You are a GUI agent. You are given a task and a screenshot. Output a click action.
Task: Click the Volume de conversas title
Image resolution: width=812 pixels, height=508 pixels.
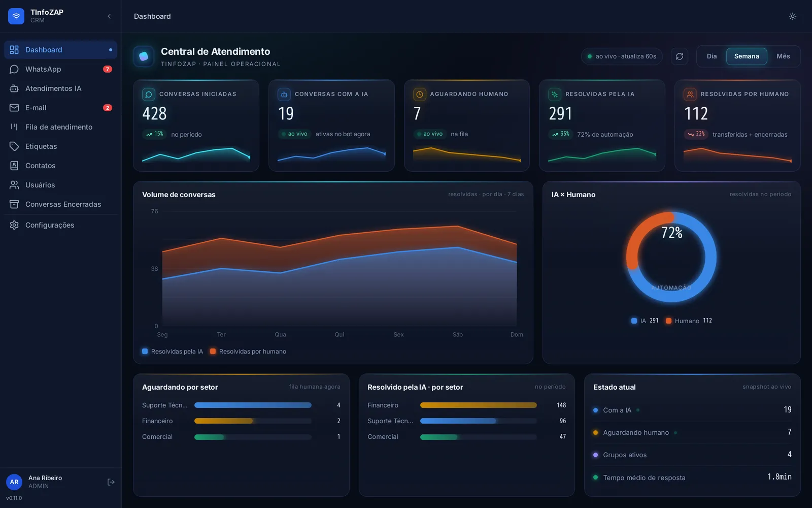click(179, 195)
